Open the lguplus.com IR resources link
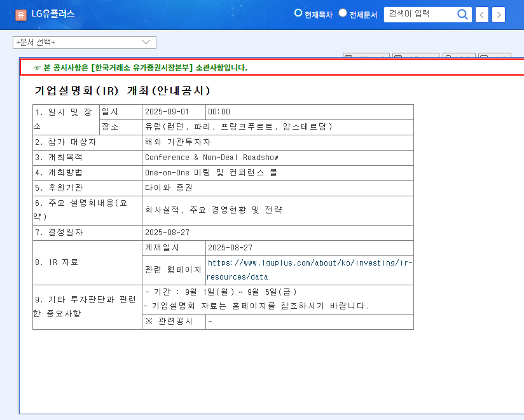The height and width of the screenshot is (420, 524). (x=309, y=270)
